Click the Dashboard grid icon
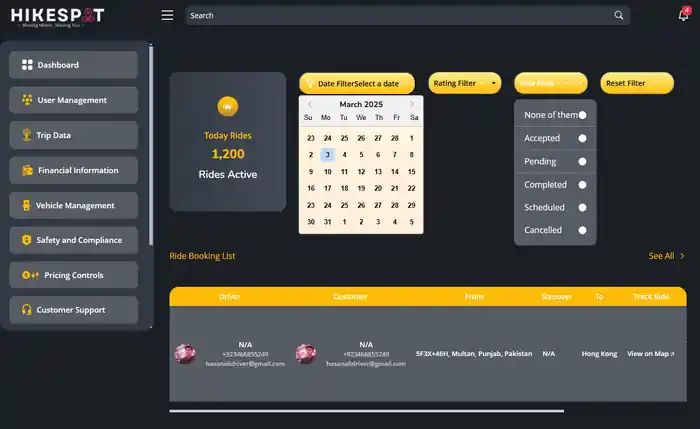Viewport: 700px width, 429px height. click(x=27, y=65)
